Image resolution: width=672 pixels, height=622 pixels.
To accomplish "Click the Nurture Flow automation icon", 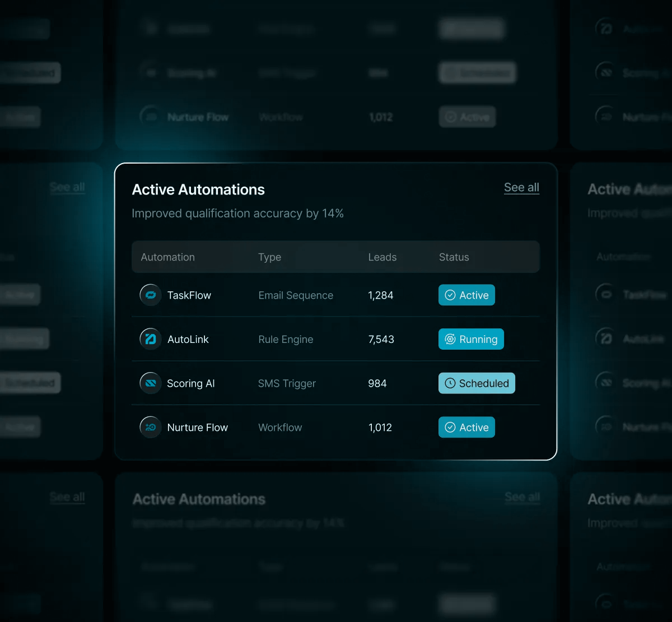I will pyautogui.click(x=150, y=427).
